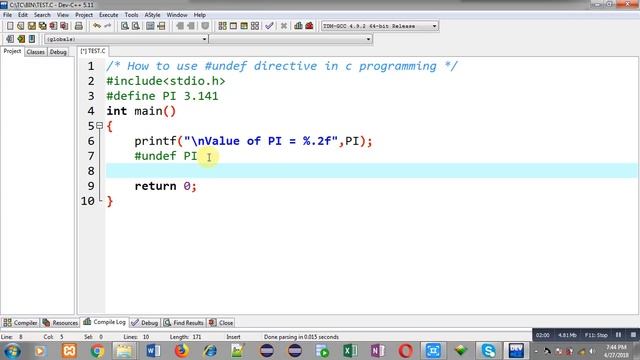Click the Undo arrow icon
Image resolution: width=640 pixels, height=360 pixels.
97,26
